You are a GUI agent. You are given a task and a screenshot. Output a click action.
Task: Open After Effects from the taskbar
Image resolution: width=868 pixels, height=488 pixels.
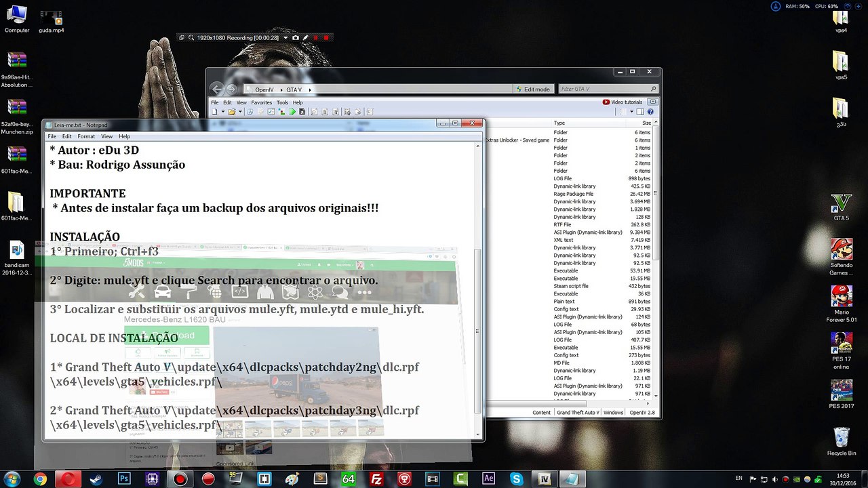click(x=488, y=479)
